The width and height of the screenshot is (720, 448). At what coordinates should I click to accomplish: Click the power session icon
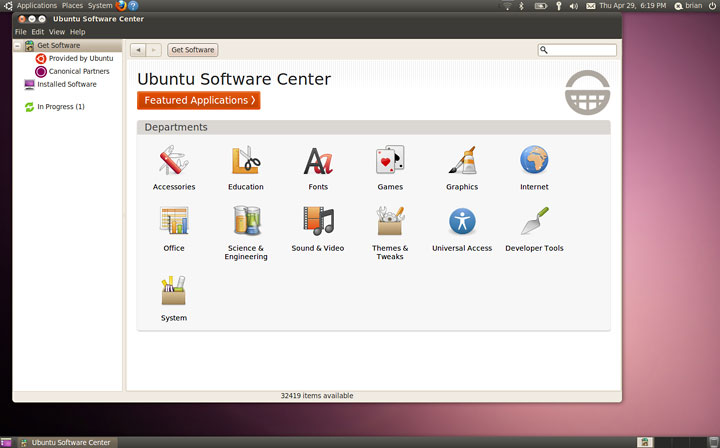click(712, 6)
